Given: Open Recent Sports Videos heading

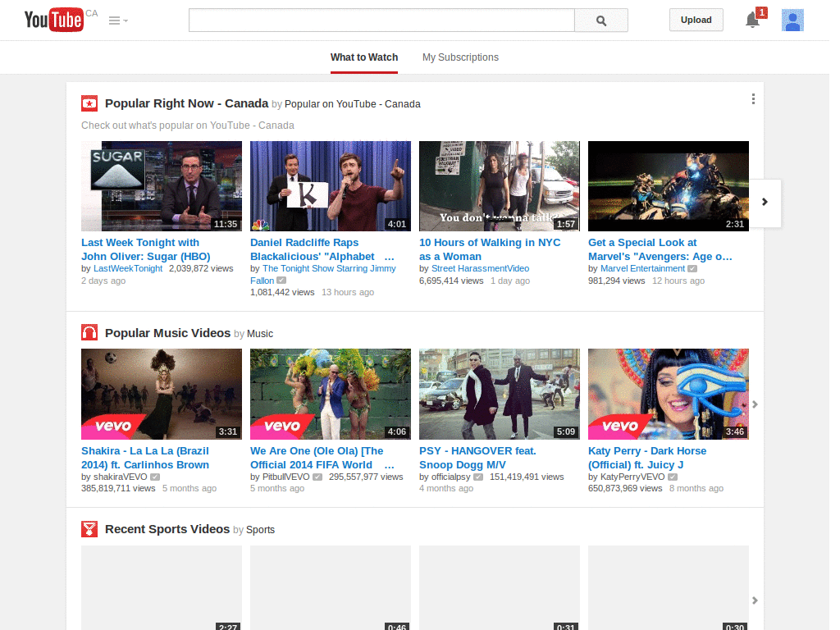Looking at the screenshot, I should (167, 529).
